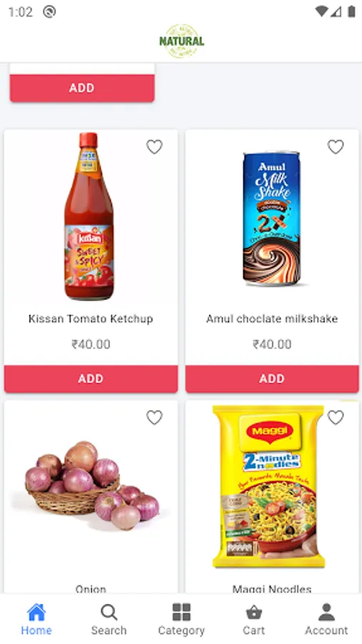Favorite the Kissan Tomato Ketchup heart icon
This screenshot has width=362, height=644.
(x=155, y=147)
